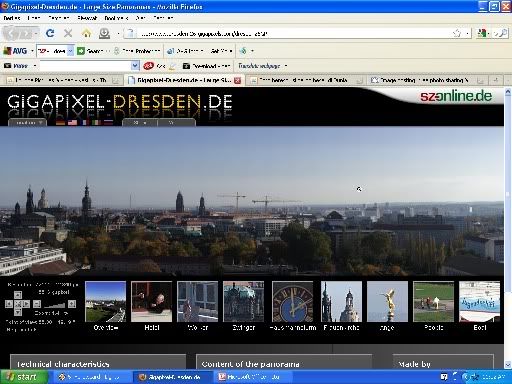
Task: Open the downloads toolbar icon
Action: click(104, 33)
